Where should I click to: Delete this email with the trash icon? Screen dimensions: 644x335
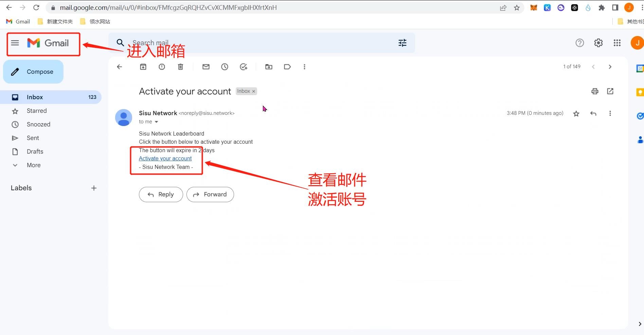[180, 67]
